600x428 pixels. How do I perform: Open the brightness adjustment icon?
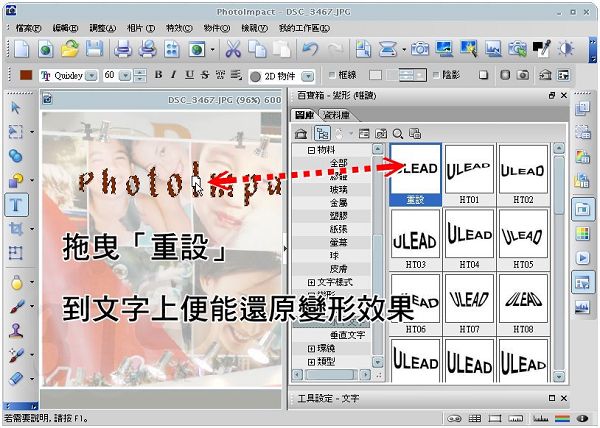coord(566,49)
